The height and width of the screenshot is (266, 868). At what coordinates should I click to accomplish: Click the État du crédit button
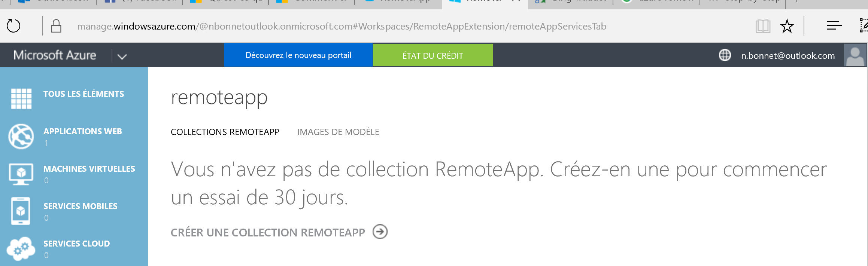(x=433, y=56)
